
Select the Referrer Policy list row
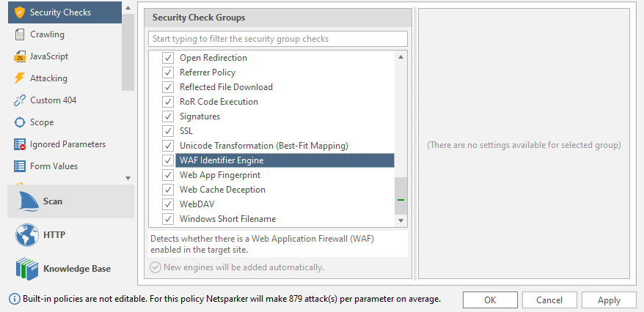click(285, 73)
